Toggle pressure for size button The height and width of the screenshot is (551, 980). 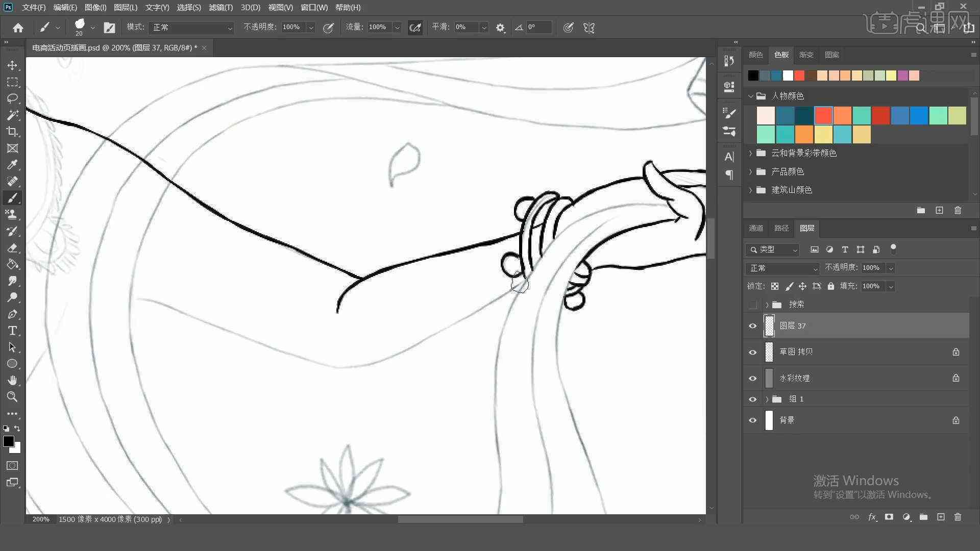pyautogui.click(x=568, y=28)
